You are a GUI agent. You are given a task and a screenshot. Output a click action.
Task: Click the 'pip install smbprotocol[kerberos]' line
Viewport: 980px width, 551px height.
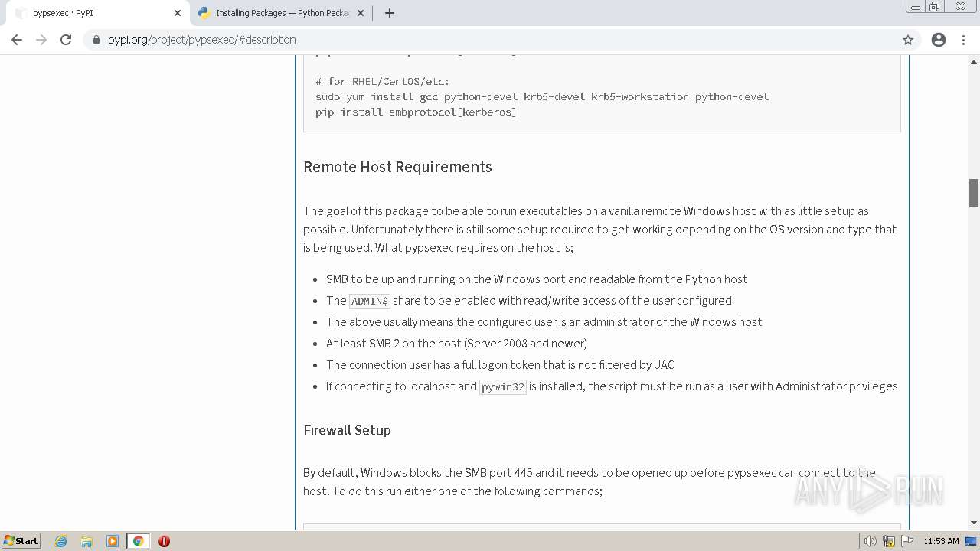[416, 112]
